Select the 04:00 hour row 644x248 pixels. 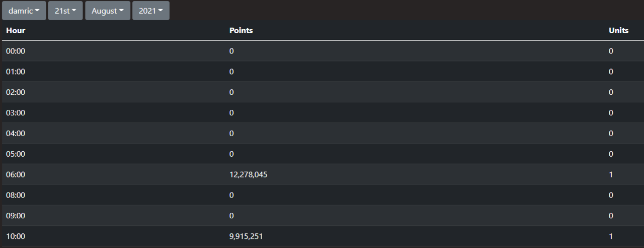(x=16, y=134)
